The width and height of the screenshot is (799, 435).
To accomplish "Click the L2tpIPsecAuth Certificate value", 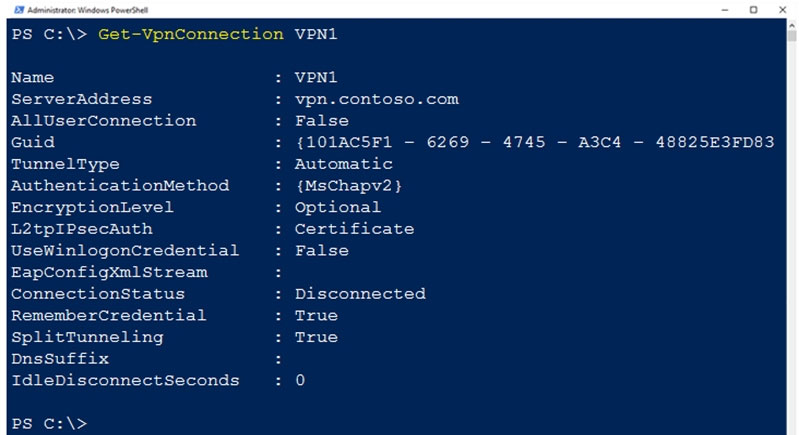I will [354, 229].
